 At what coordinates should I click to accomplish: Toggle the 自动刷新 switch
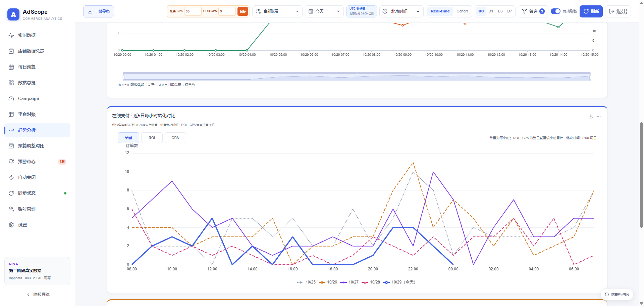tap(555, 11)
